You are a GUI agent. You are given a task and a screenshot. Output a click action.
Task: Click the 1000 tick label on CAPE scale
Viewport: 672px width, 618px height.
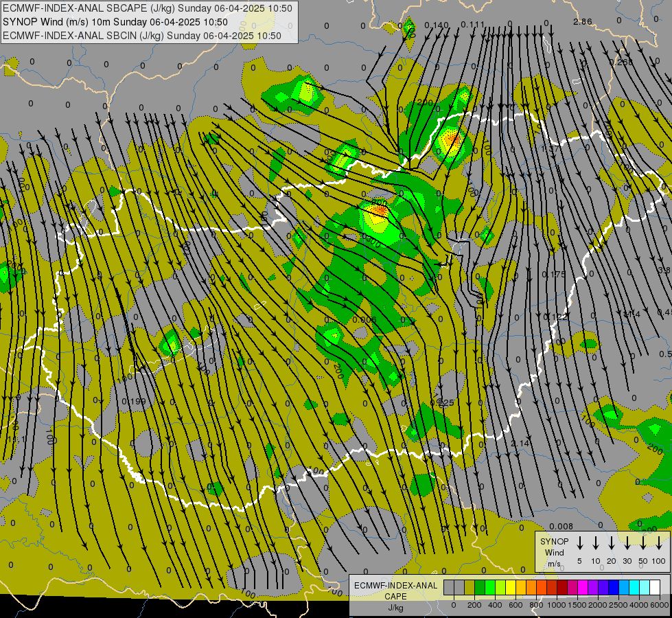coord(556,605)
